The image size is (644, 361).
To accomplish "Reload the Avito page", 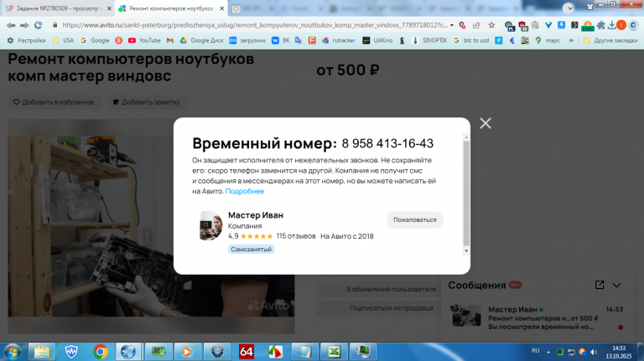I will tap(39, 25).
